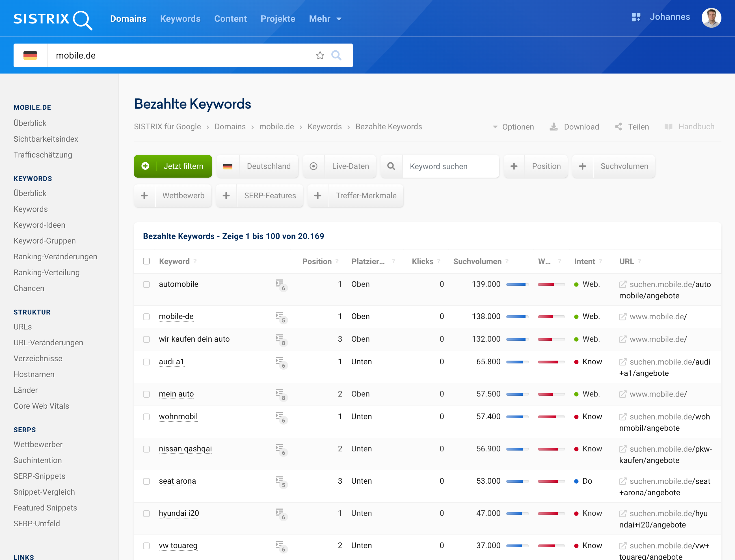Click the Teilen share icon

pyautogui.click(x=618, y=127)
